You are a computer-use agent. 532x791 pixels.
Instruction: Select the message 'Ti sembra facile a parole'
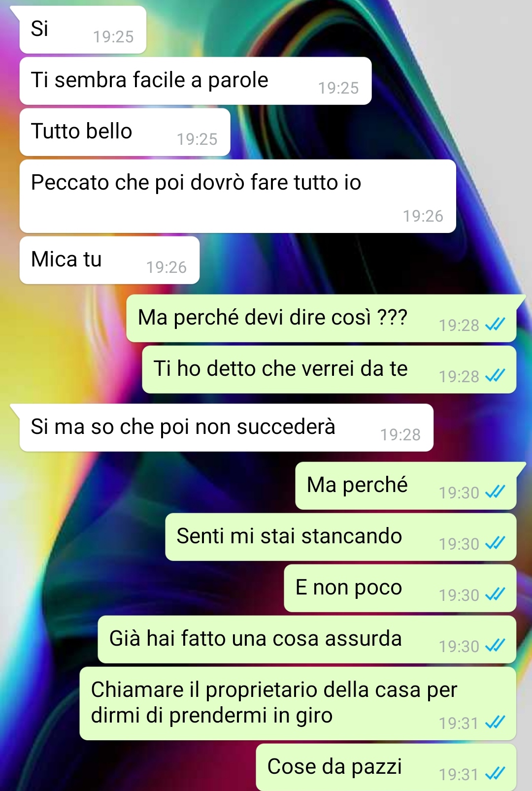pyautogui.click(x=196, y=81)
